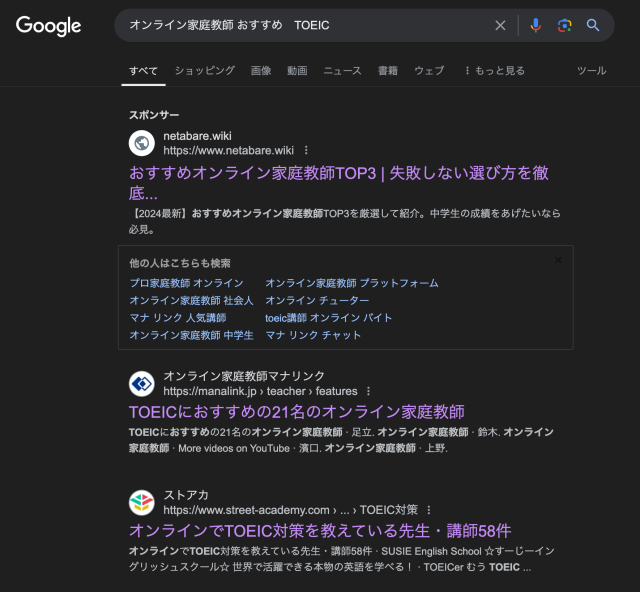Search related: プロ家庭教師 オンライン
The width and height of the screenshot is (640, 592).
pyautogui.click(x=187, y=283)
